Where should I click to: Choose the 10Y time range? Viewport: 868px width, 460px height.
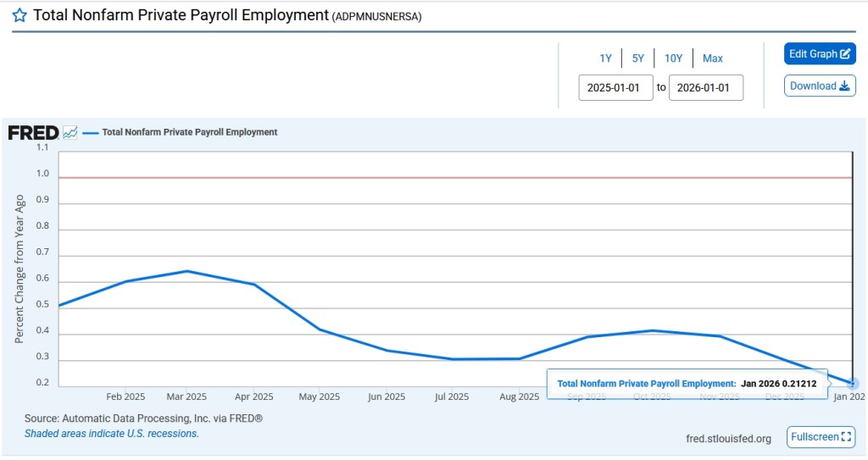click(x=673, y=58)
